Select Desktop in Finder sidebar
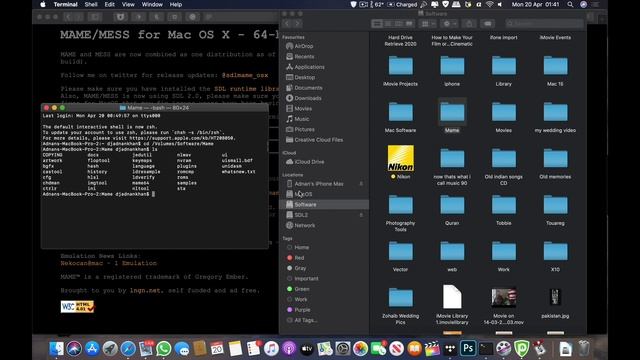 pyautogui.click(x=304, y=77)
